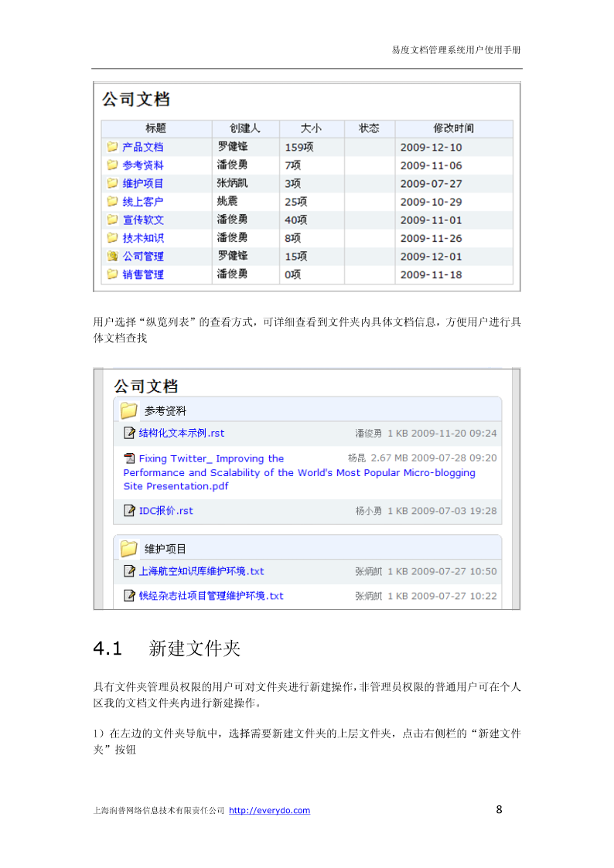Viewport: 614px width, 868px height.
Task: Open the 线上客户 folder link
Action: 143,202
